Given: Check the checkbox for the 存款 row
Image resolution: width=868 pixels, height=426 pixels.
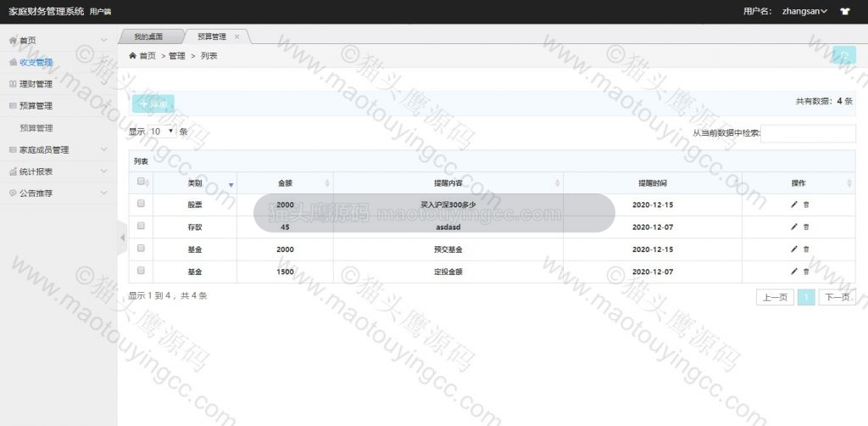Looking at the screenshot, I should click(141, 226).
